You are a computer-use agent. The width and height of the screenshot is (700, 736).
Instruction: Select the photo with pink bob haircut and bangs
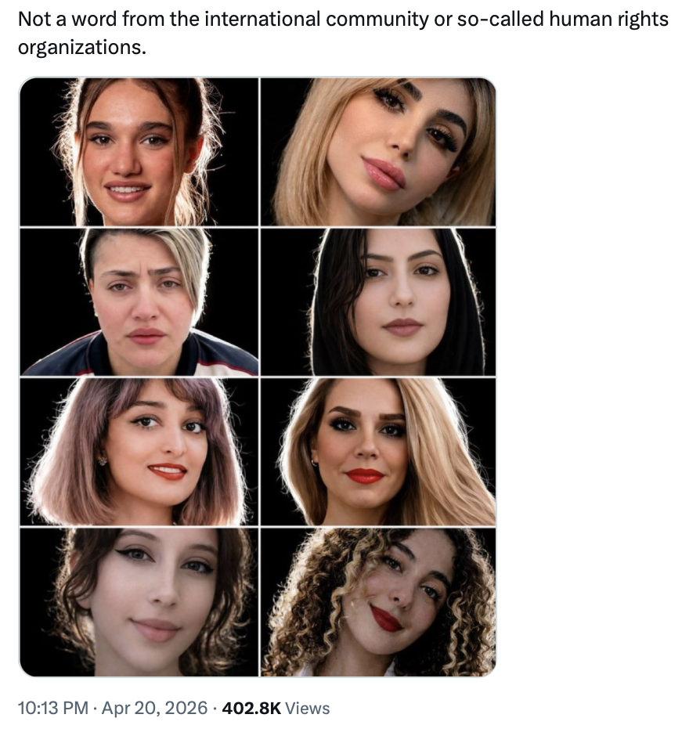(x=139, y=452)
